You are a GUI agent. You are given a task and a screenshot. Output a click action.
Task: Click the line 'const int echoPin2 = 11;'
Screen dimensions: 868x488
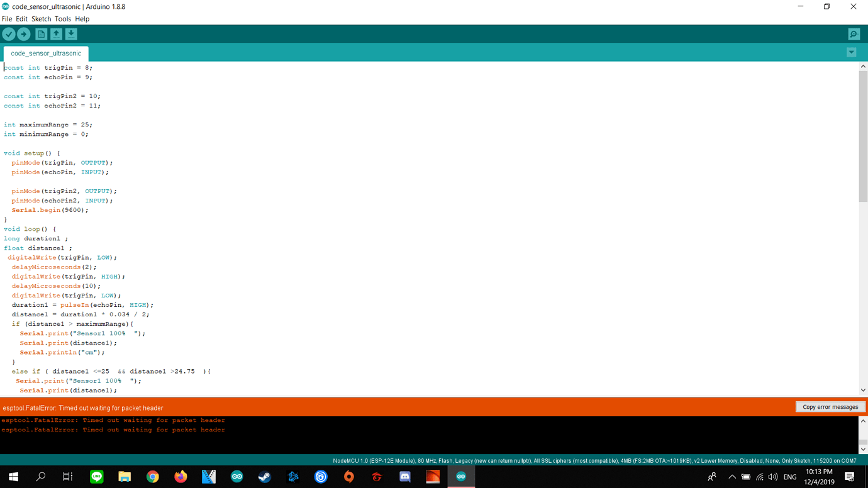coord(52,106)
